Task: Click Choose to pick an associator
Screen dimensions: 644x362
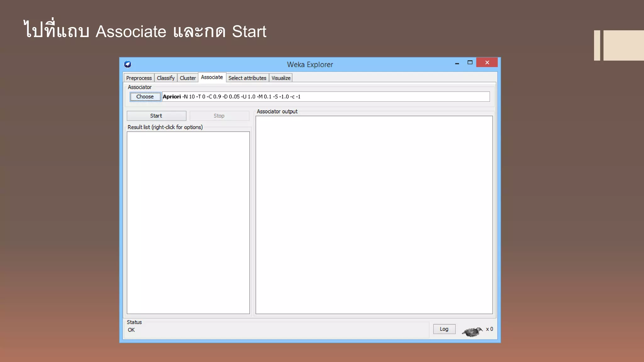Action: 145,97
